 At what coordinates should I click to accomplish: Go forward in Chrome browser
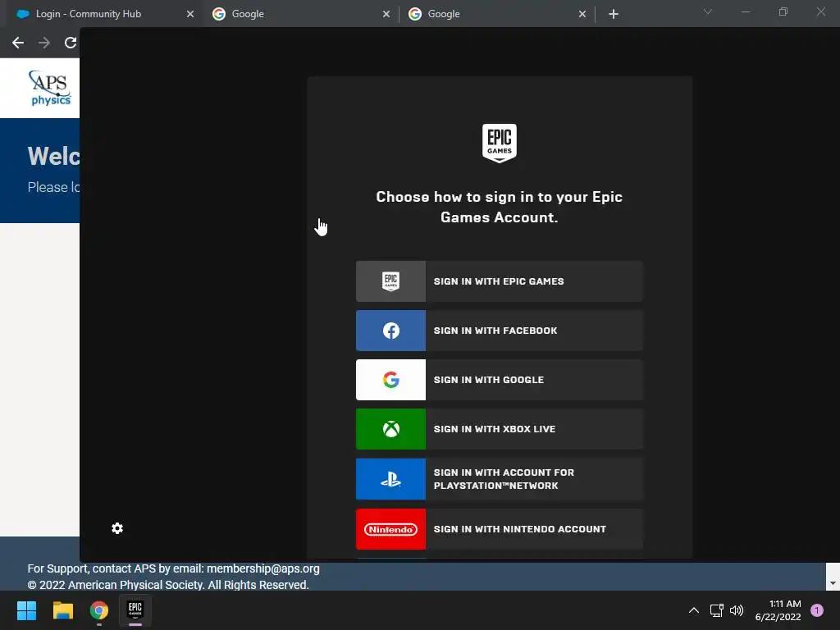coord(44,43)
